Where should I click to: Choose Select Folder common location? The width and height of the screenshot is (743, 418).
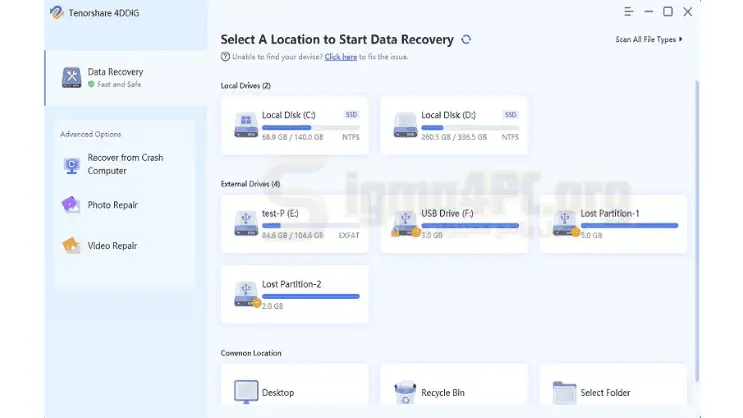click(613, 385)
